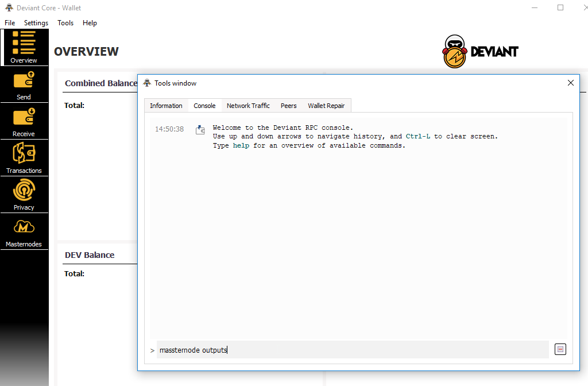Screen dimensions: 588x386
Task: Go to the Receive page
Action: pos(24,122)
